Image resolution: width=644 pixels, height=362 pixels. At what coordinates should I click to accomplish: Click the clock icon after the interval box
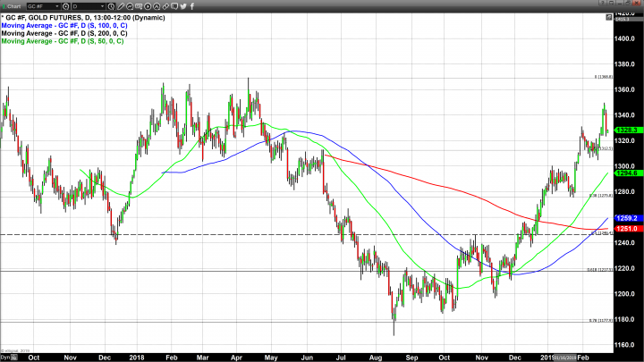[x=112, y=6]
